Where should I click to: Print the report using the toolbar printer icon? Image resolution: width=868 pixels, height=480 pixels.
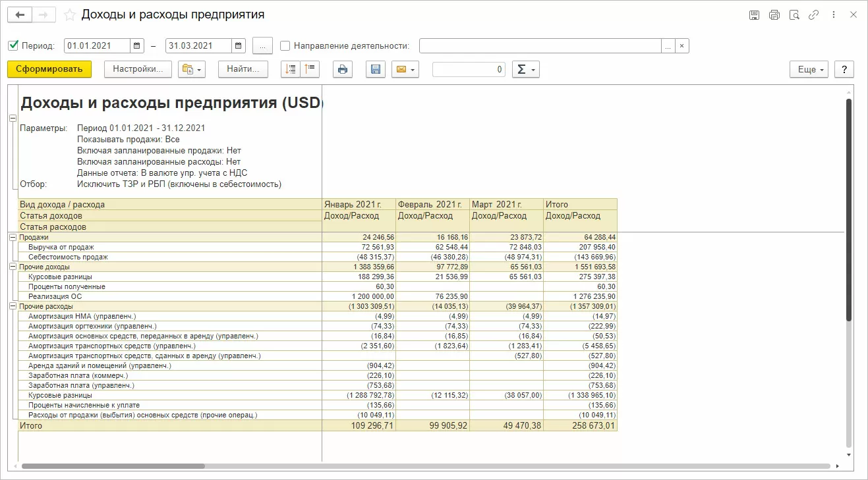coord(343,69)
